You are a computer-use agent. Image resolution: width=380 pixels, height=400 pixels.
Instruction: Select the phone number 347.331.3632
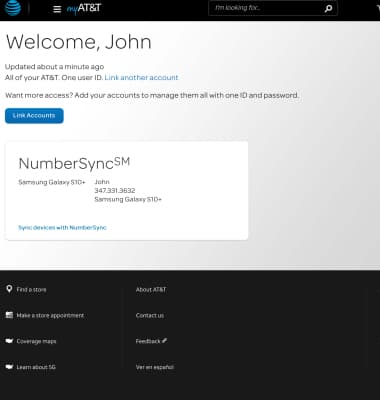(x=115, y=191)
